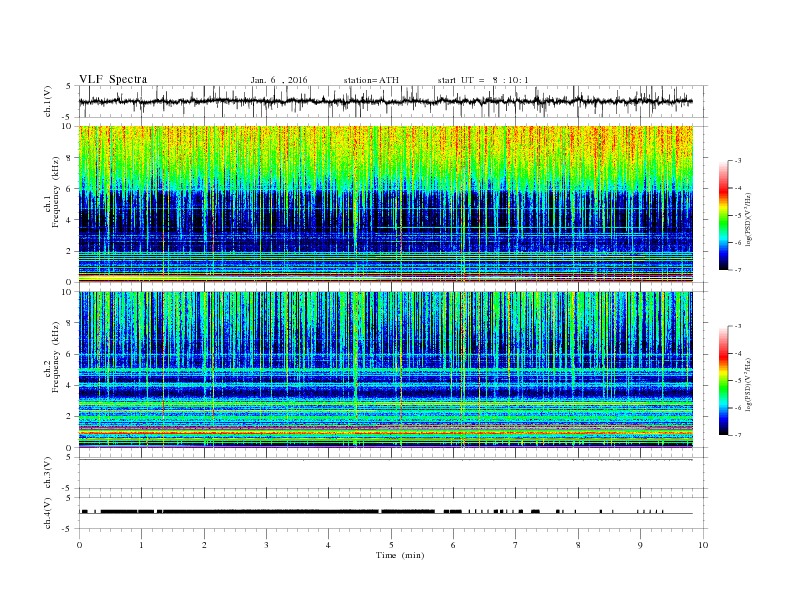Click time axis tick label "5"
The width and height of the screenshot is (792, 612).
391,545
